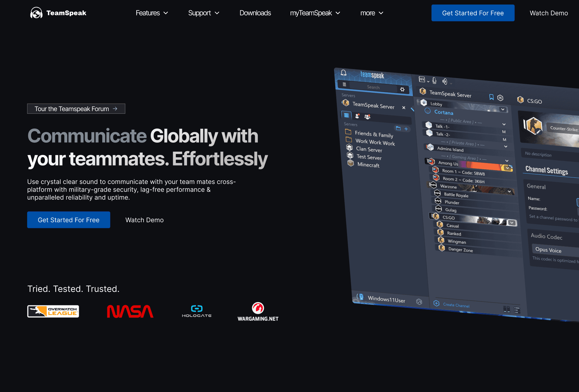Viewport: 579px width, 392px height.
Task: Open the Support menu
Action: coord(204,13)
